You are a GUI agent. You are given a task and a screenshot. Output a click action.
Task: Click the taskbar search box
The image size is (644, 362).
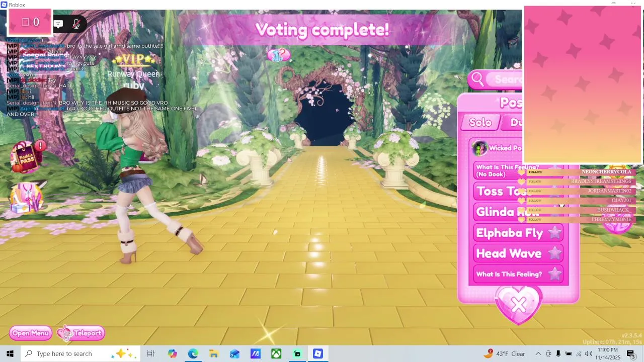(x=80, y=353)
